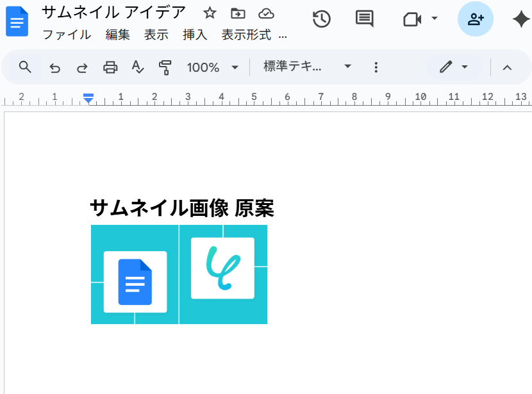This screenshot has width=532, height=394.
Task: Star the document サムネイル アイデア
Action: [210, 13]
